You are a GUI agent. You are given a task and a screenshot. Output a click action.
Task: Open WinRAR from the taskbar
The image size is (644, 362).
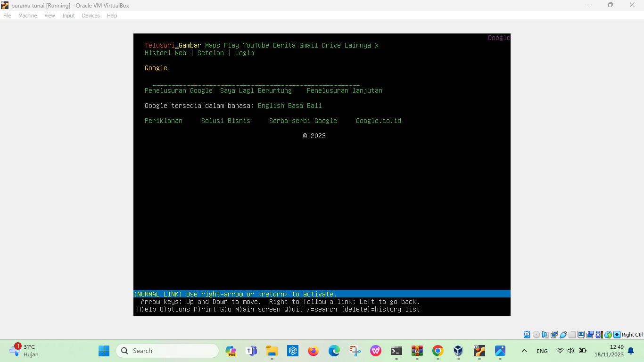[x=417, y=351]
